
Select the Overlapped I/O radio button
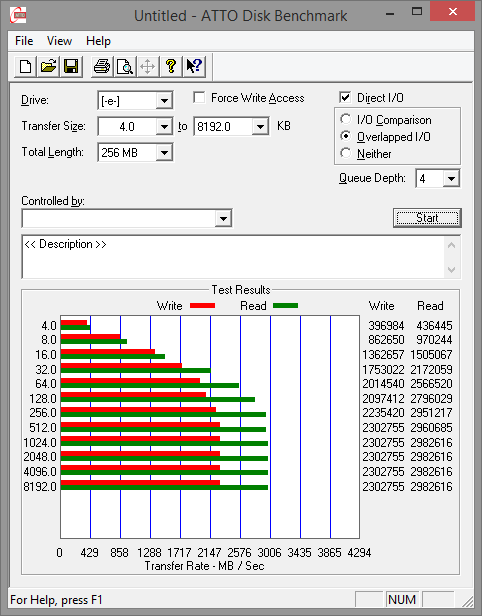point(346,136)
